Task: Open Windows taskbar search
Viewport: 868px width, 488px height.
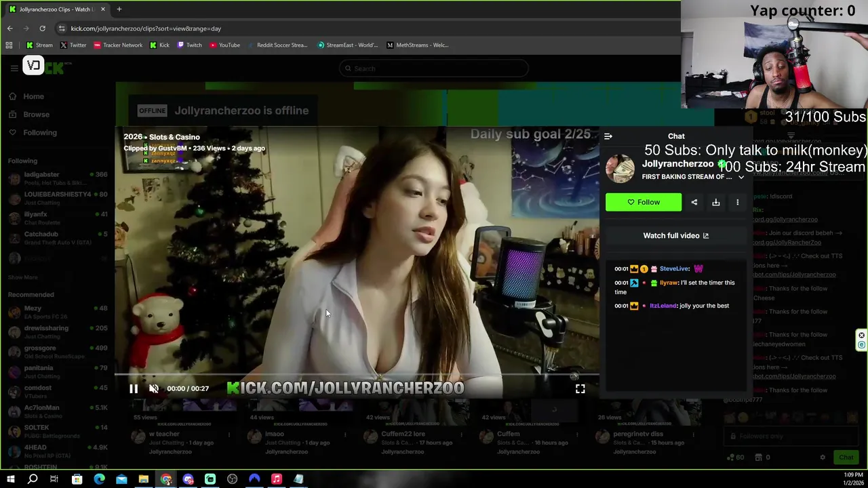Action: (33, 479)
